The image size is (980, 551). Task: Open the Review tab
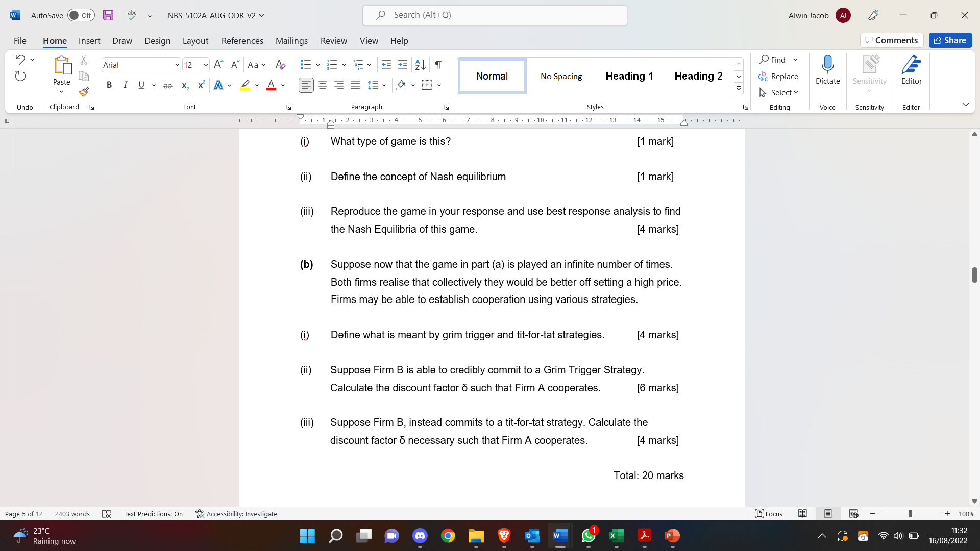tap(333, 41)
